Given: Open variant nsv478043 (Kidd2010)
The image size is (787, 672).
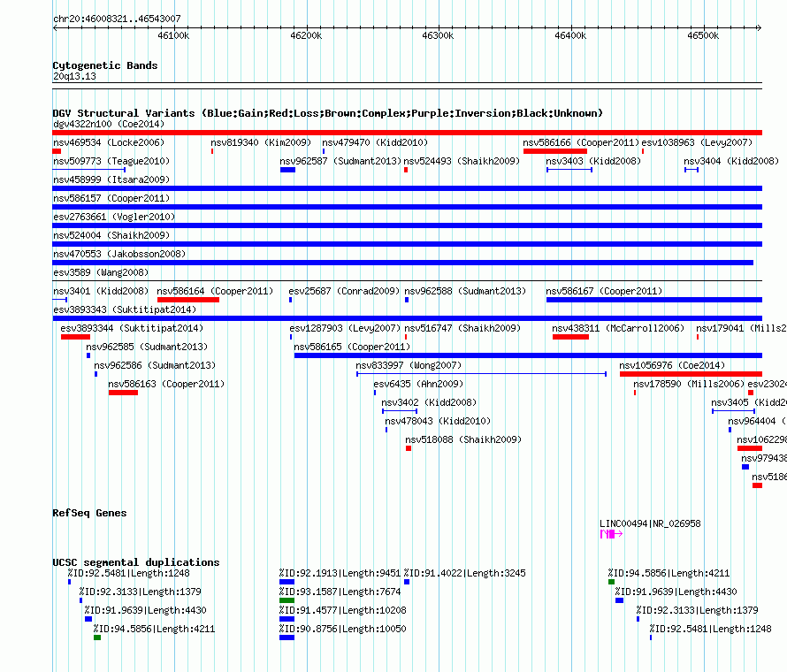Looking at the screenshot, I should (438, 421).
